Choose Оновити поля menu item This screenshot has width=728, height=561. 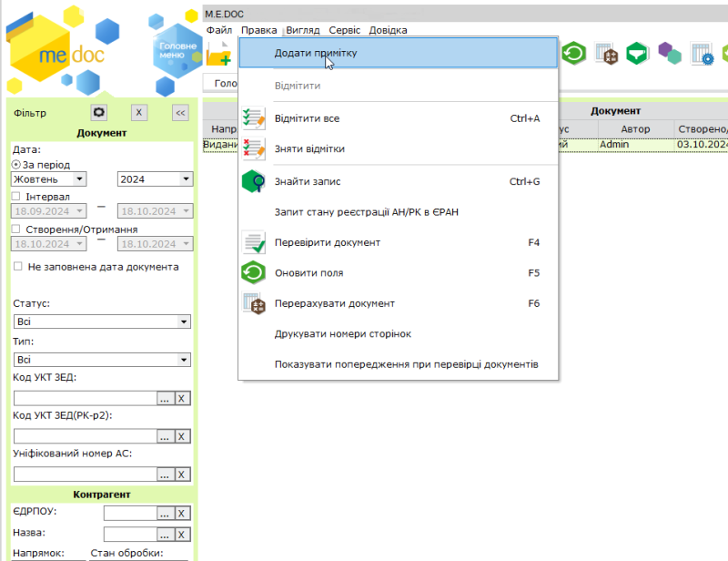[399, 273]
